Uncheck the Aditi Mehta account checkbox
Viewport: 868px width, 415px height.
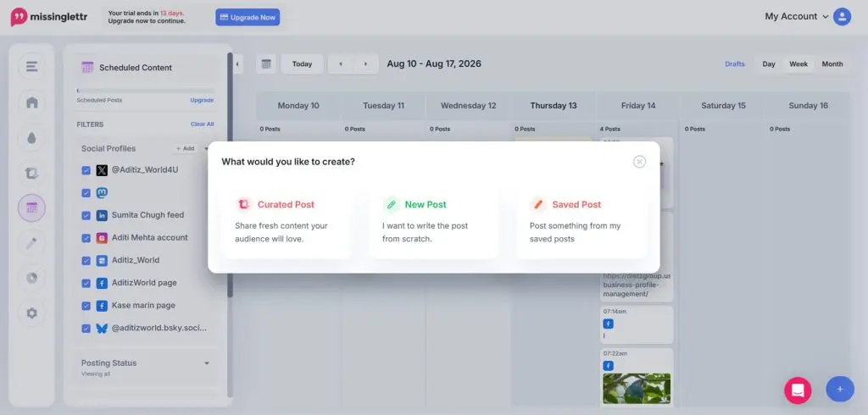(x=86, y=238)
